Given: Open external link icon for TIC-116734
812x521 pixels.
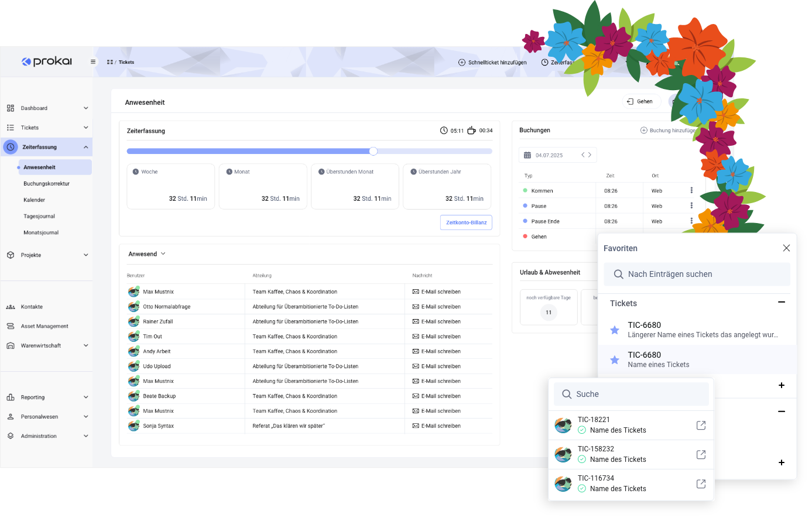Looking at the screenshot, I should click(x=701, y=484).
